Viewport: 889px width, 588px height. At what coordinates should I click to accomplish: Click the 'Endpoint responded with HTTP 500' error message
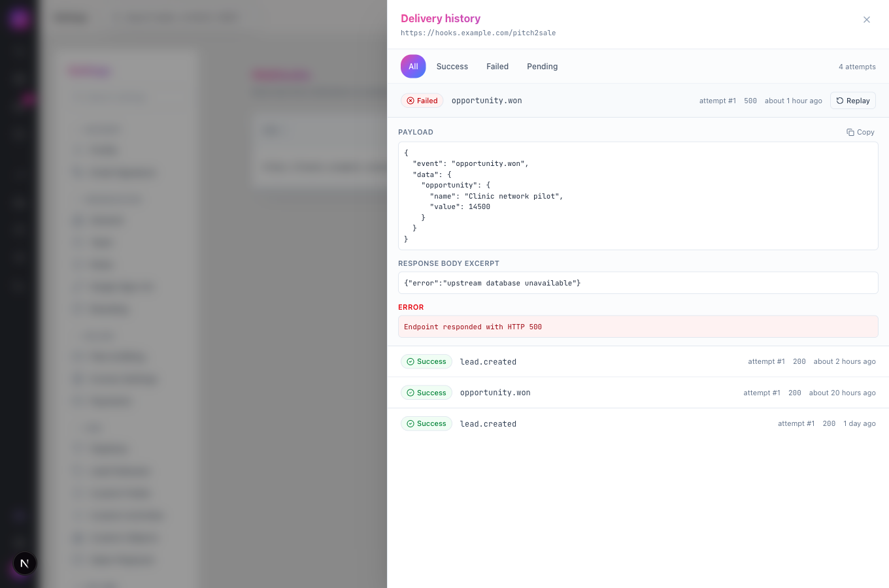click(x=473, y=327)
